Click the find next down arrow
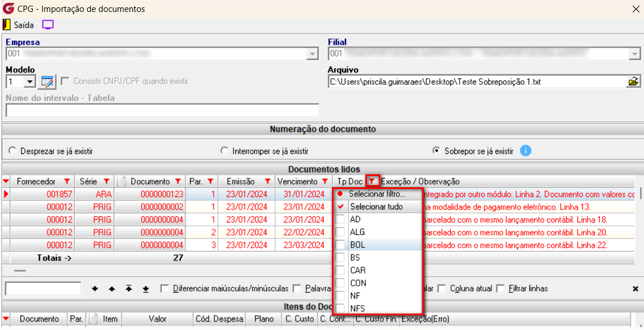The height and width of the screenshot is (330, 644). (95, 289)
